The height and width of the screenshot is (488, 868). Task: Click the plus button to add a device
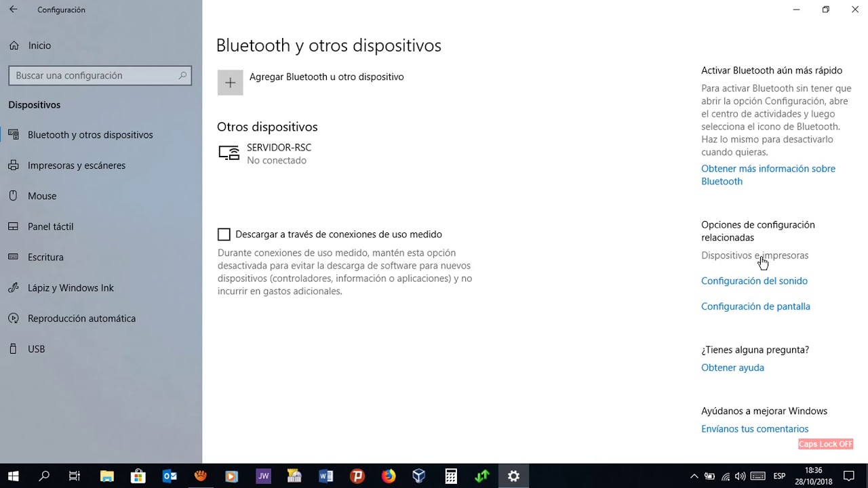pos(231,83)
